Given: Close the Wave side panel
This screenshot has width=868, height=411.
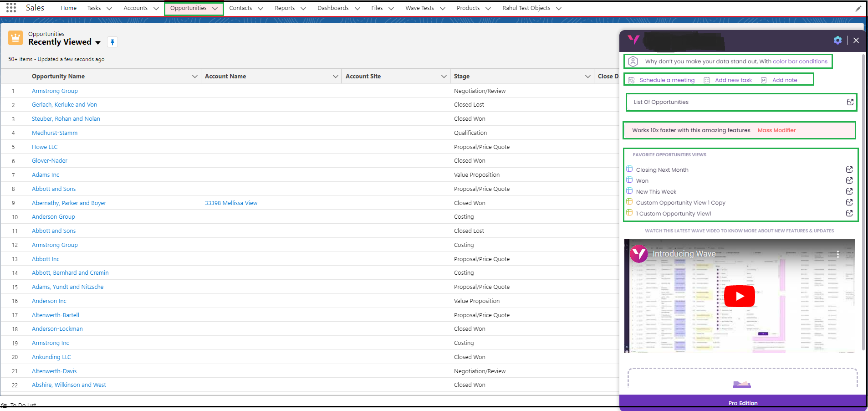Looking at the screenshot, I should pyautogui.click(x=856, y=40).
